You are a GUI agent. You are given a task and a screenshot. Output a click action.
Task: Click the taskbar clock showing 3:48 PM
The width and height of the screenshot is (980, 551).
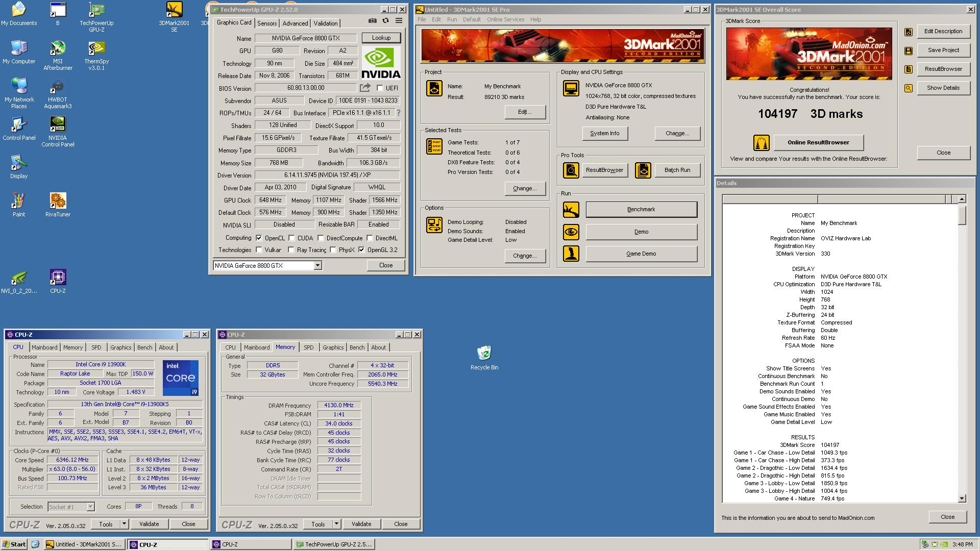click(x=962, y=545)
